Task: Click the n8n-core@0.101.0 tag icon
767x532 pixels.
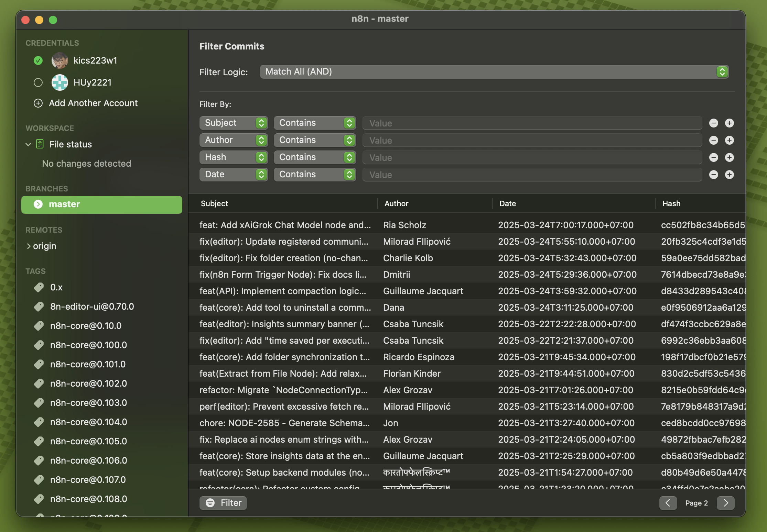Action: click(x=39, y=364)
